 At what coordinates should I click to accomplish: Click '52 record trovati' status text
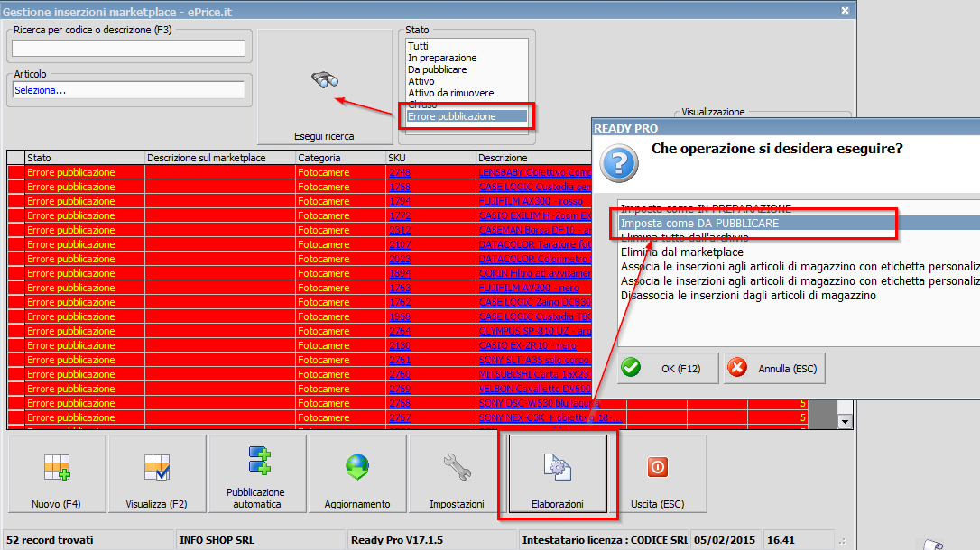click(50, 540)
